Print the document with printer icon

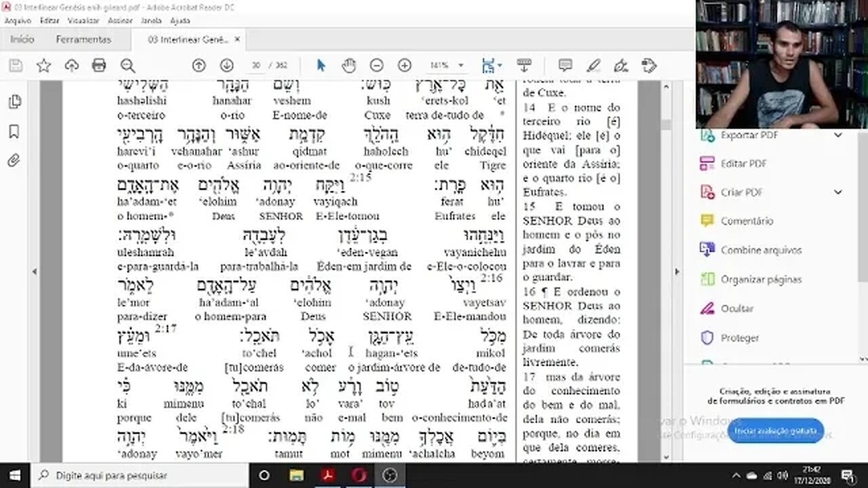tap(99, 65)
